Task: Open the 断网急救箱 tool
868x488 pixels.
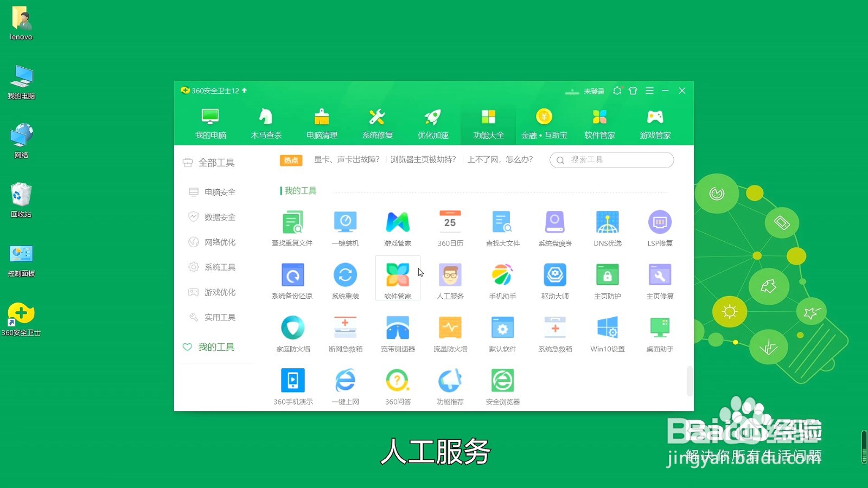Action: (345, 334)
